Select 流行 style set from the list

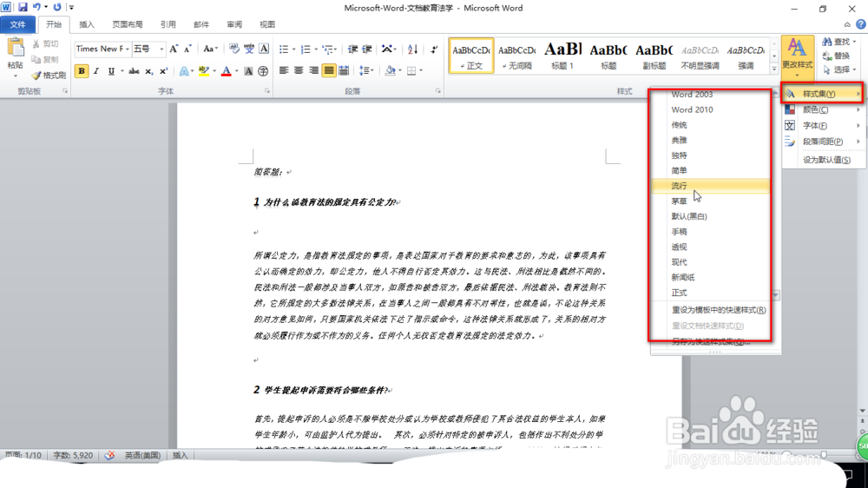pyautogui.click(x=711, y=186)
